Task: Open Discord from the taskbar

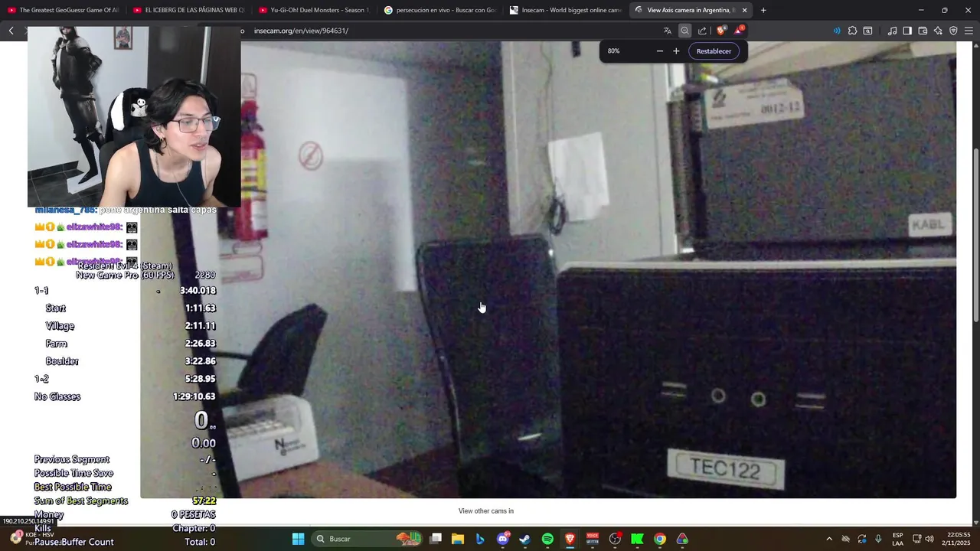Action: point(503,539)
